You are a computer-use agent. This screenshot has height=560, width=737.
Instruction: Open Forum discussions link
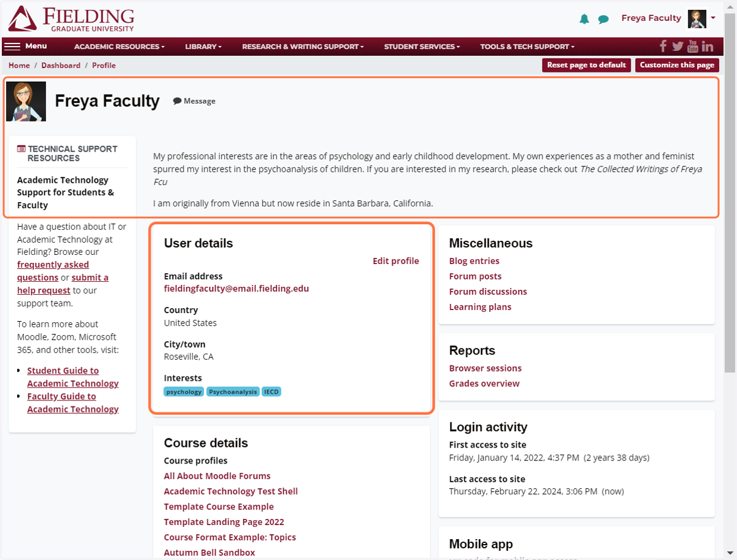[488, 292]
